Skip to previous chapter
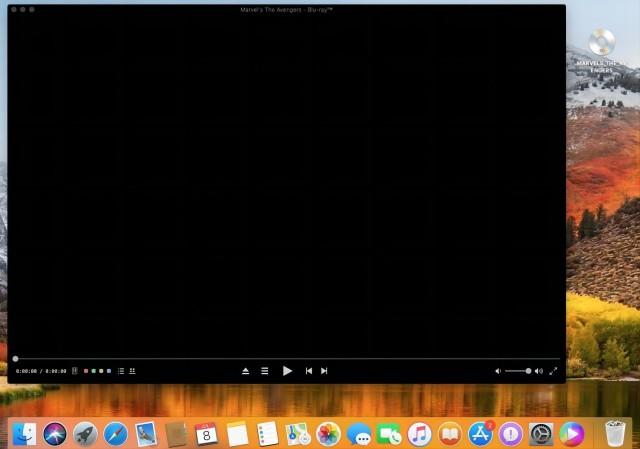 point(309,371)
